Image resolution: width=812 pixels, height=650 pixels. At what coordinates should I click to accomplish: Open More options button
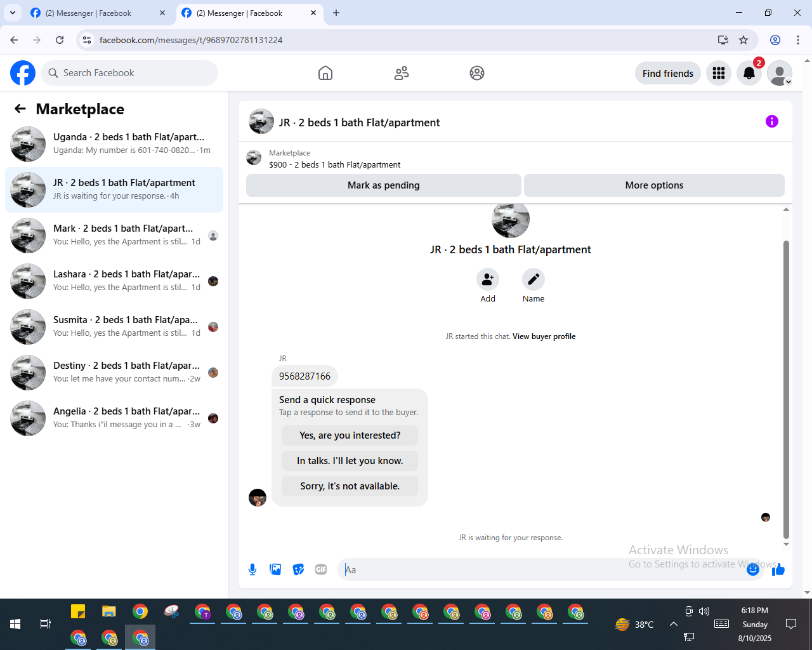(x=654, y=185)
